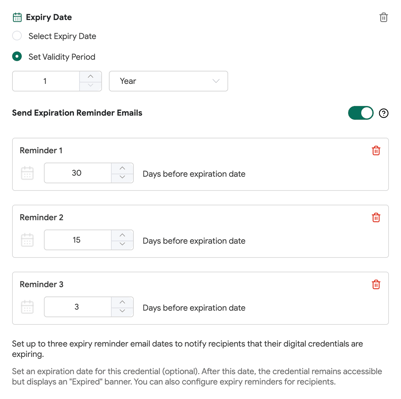Click the Send Expiration Reminder Emails label

pyautogui.click(x=77, y=113)
